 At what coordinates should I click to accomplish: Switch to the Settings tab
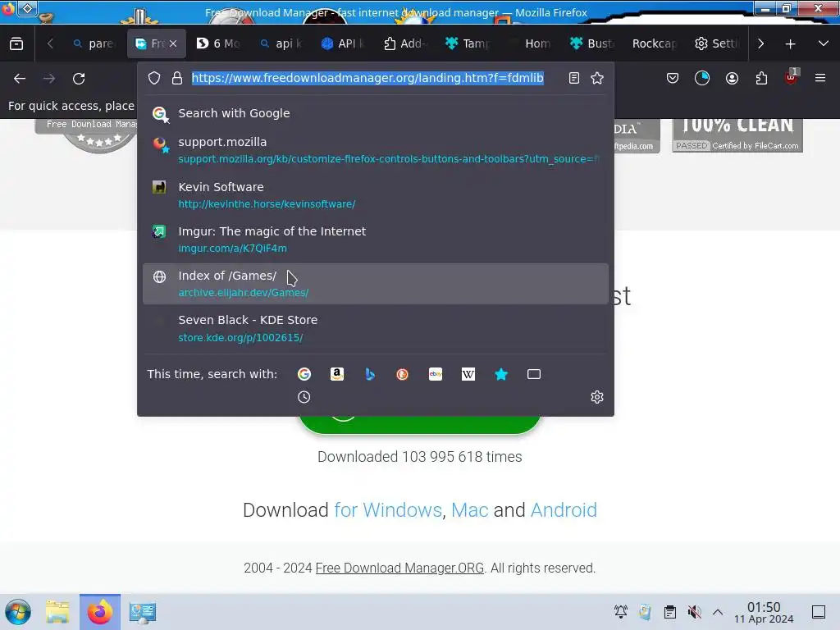click(716, 43)
